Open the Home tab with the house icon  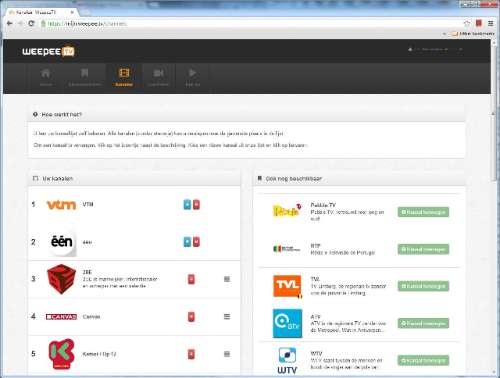(46, 77)
